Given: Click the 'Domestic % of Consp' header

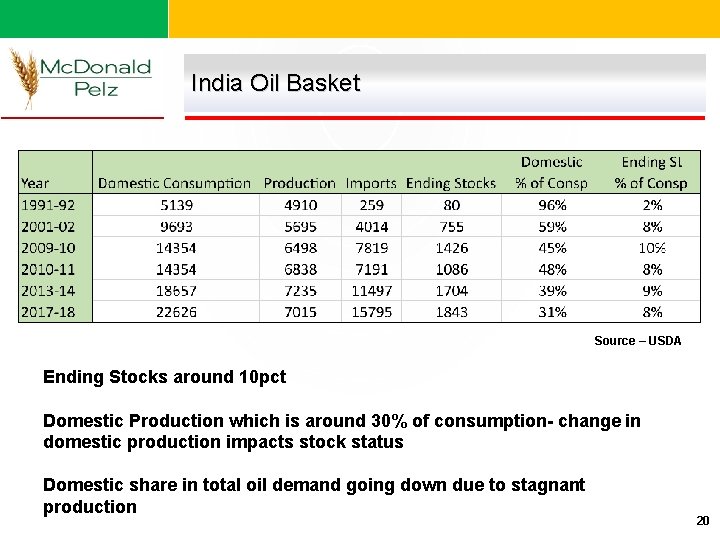Looking at the screenshot, I should point(551,173).
